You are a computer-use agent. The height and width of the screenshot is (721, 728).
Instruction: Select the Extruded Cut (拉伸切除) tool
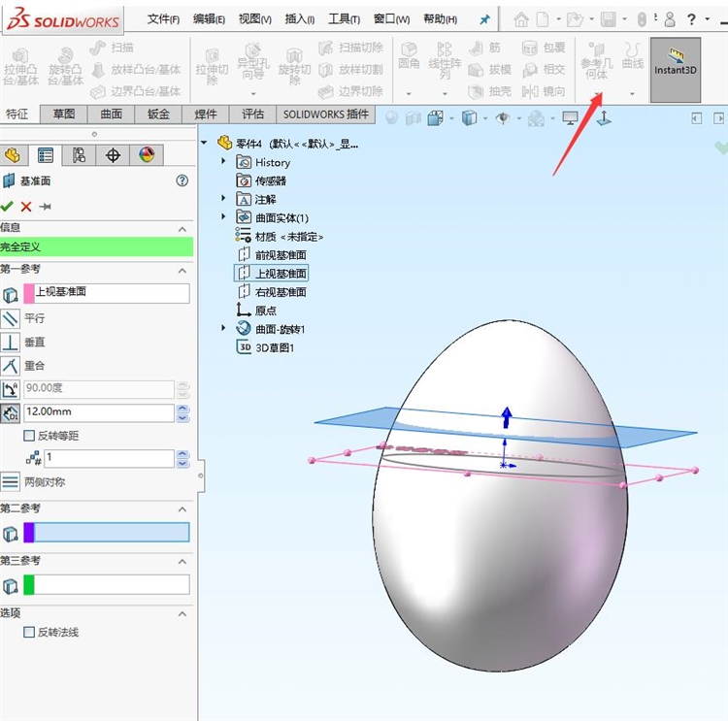[212, 69]
